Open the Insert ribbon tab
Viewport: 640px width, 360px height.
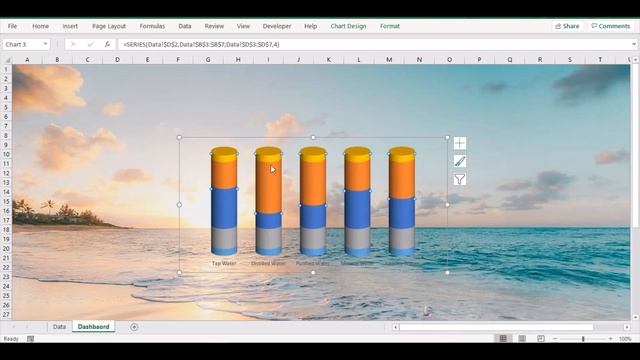[70, 26]
